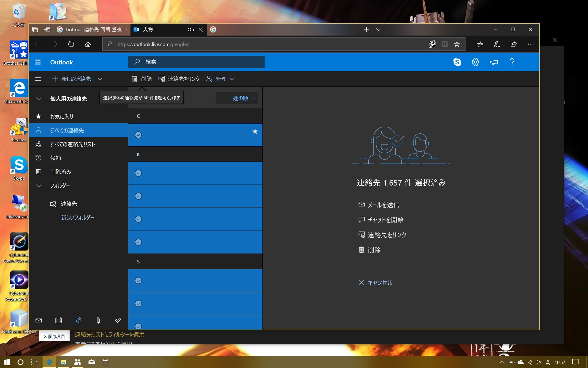This screenshot has height=368, width=588.
Task: Click the trash delete toolbar button
Action: [142, 79]
